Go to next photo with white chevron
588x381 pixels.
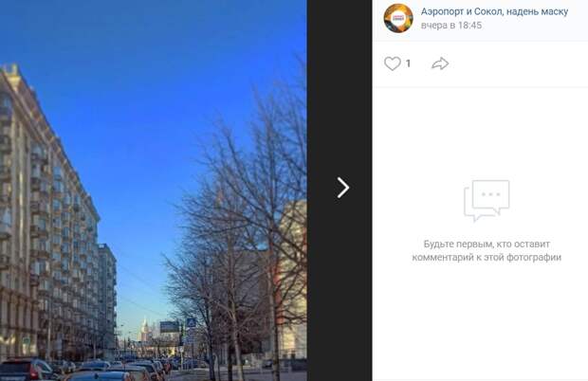(342, 188)
